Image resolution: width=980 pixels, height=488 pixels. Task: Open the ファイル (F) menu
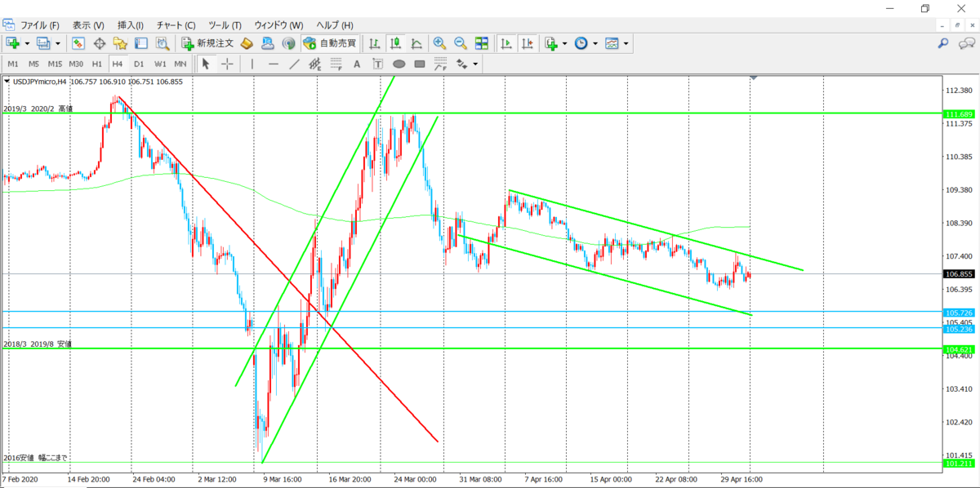tap(40, 24)
